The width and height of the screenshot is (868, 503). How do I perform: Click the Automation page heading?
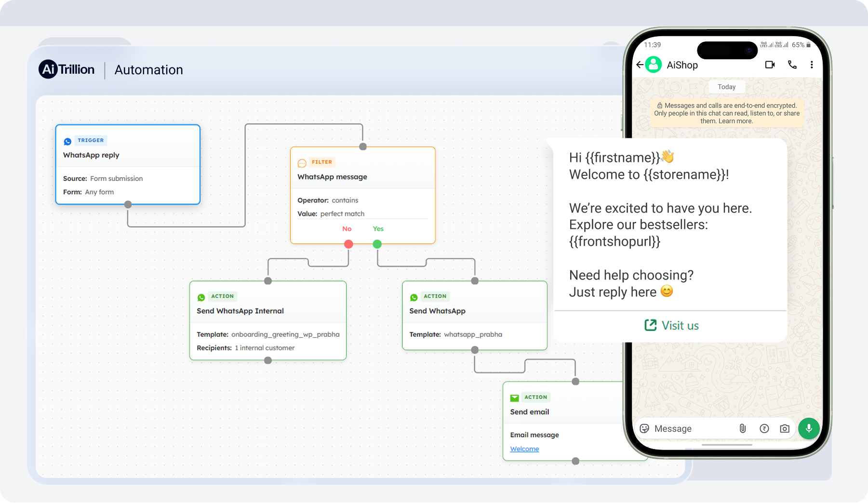pos(148,70)
